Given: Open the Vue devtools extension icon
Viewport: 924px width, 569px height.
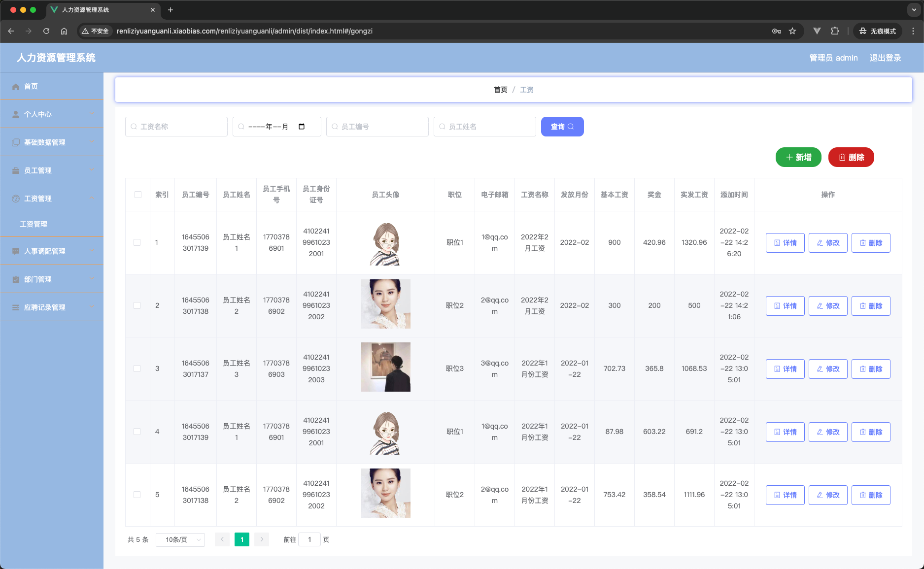Looking at the screenshot, I should tap(817, 31).
